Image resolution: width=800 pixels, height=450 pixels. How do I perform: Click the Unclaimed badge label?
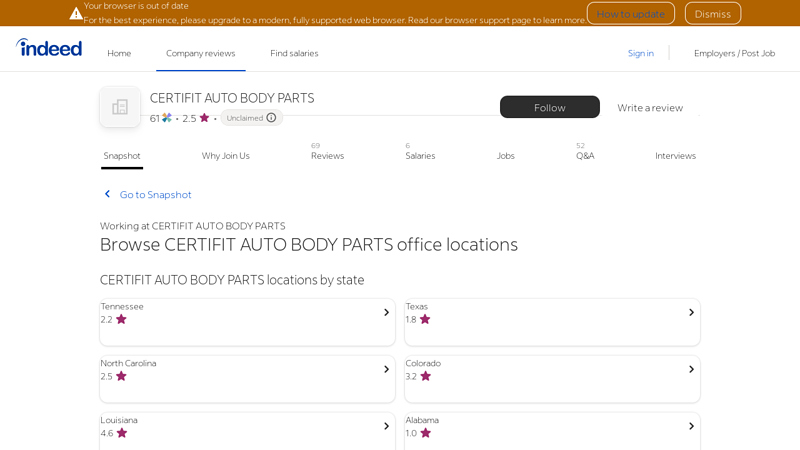pyautogui.click(x=245, y=118)
